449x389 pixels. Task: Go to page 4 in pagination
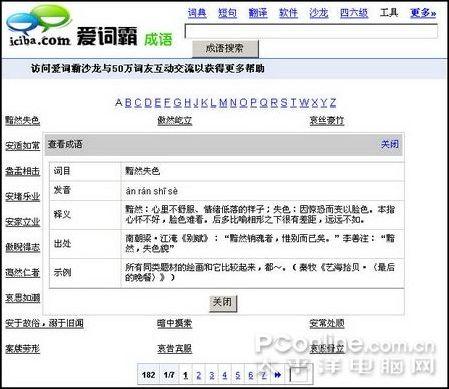[x=225, y=375]
